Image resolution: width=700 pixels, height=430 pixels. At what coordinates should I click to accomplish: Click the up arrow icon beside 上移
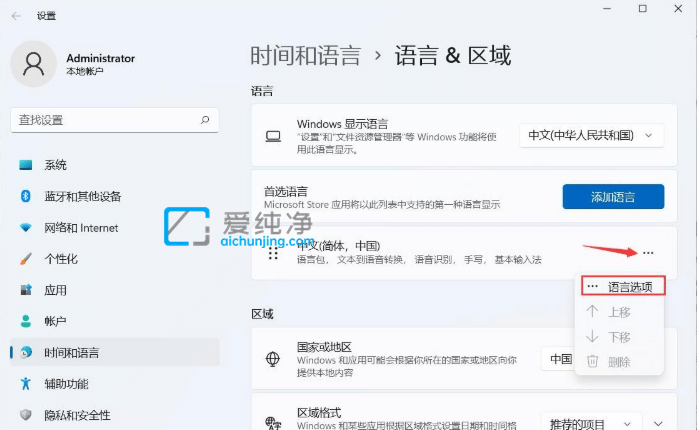[592, 311]
